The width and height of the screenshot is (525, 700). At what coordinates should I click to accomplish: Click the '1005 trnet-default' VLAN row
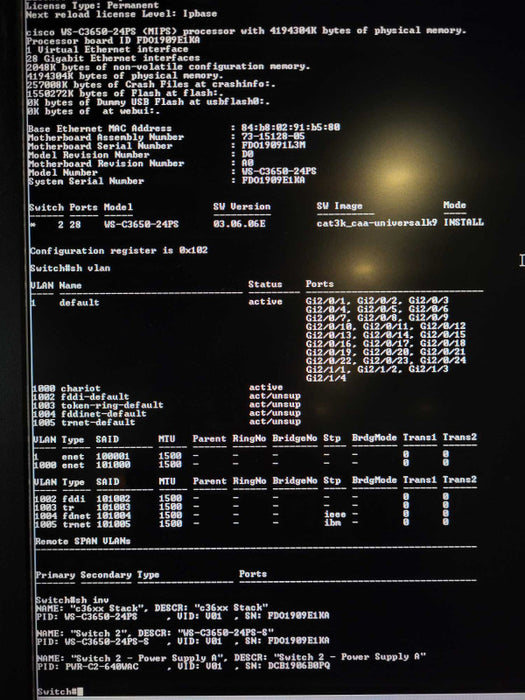coord(167,421)
